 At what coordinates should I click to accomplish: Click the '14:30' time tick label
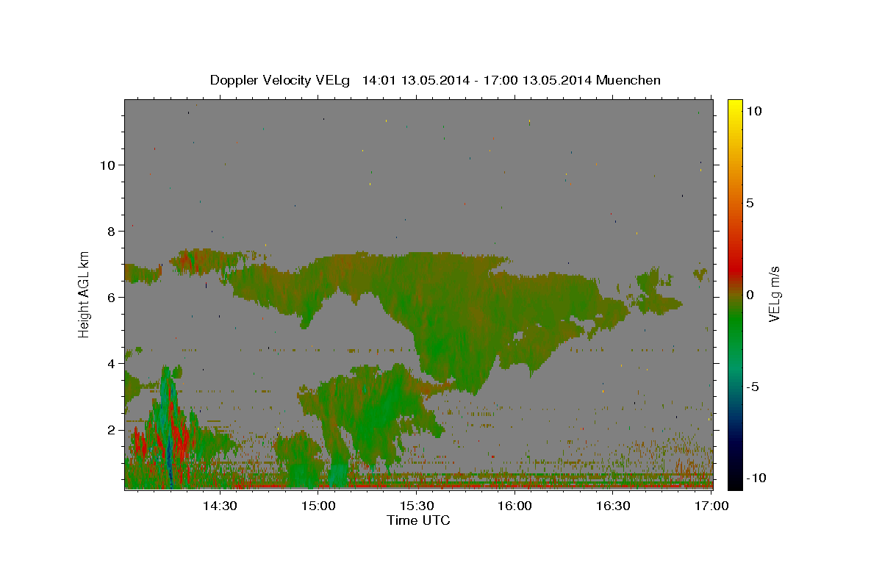220,506
